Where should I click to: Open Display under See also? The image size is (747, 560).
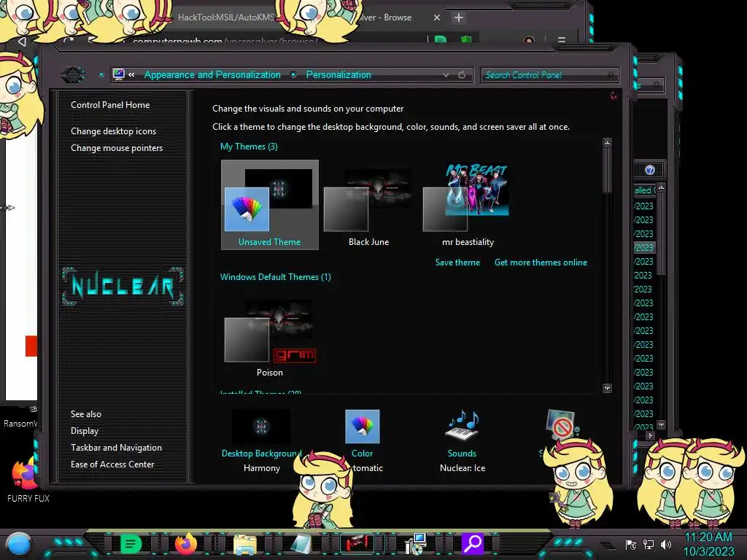[85, 431]
